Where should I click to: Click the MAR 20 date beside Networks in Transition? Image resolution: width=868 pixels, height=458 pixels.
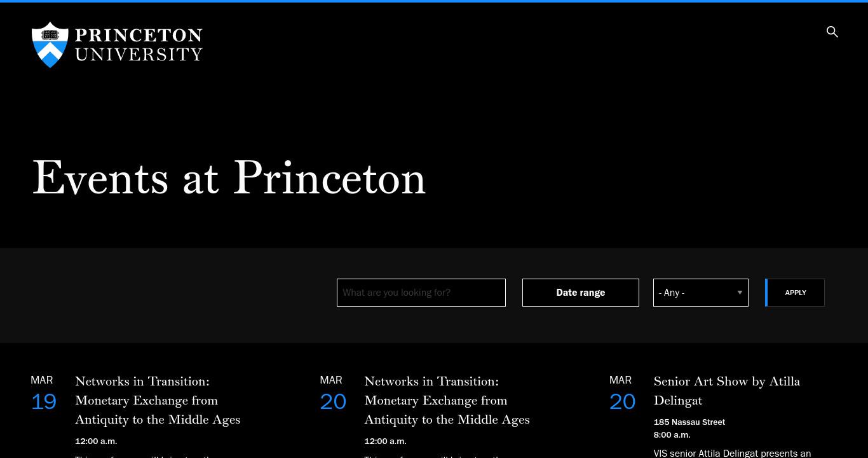333,393
